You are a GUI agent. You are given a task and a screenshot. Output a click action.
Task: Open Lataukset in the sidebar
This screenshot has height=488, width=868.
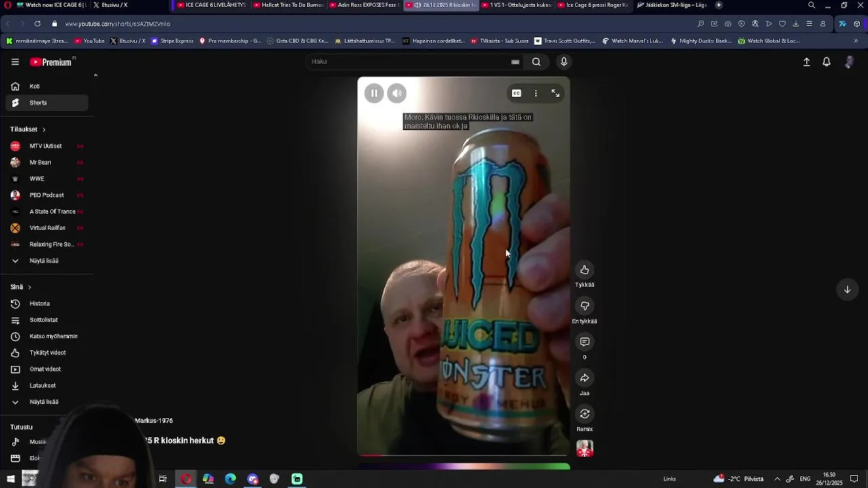point(47,386)
